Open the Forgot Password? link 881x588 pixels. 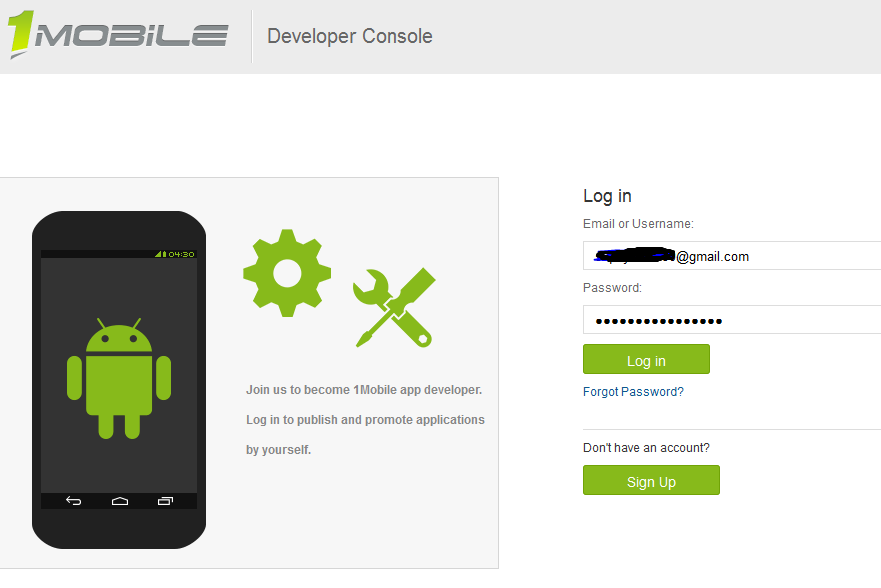[x=633, y=391]
